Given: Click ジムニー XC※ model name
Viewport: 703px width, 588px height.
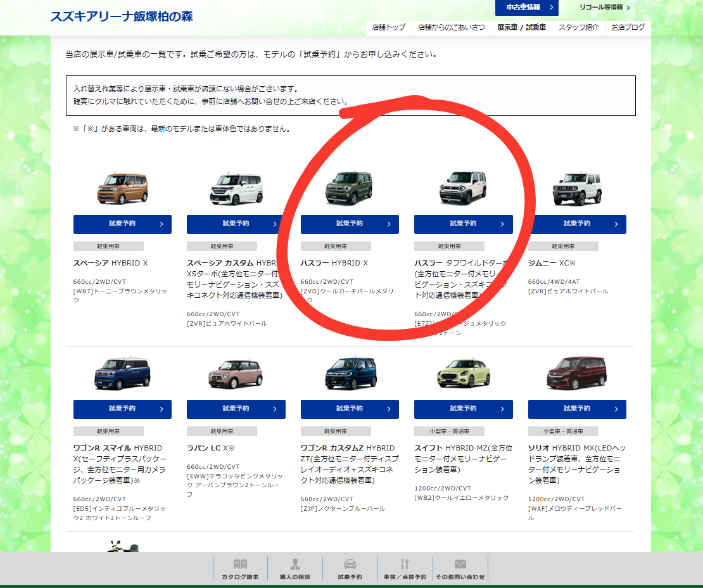Looking at the screenshot, I should tap(552, 264).
